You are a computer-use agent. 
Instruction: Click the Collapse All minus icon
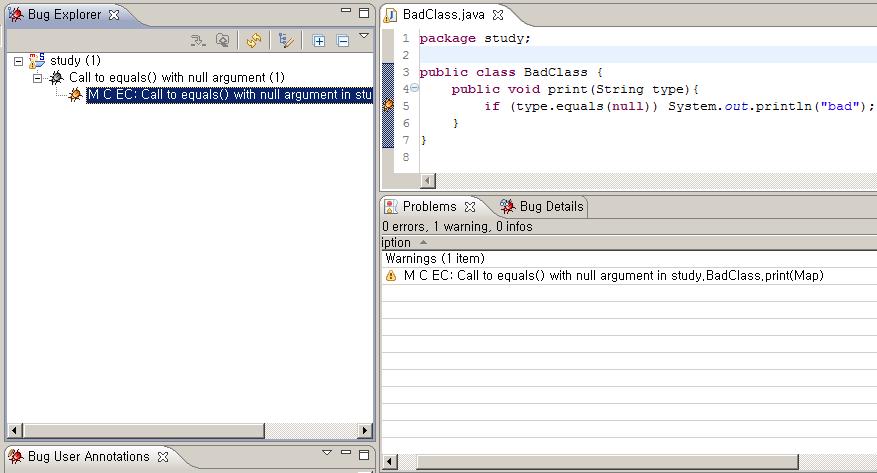[x=343, y=41]
